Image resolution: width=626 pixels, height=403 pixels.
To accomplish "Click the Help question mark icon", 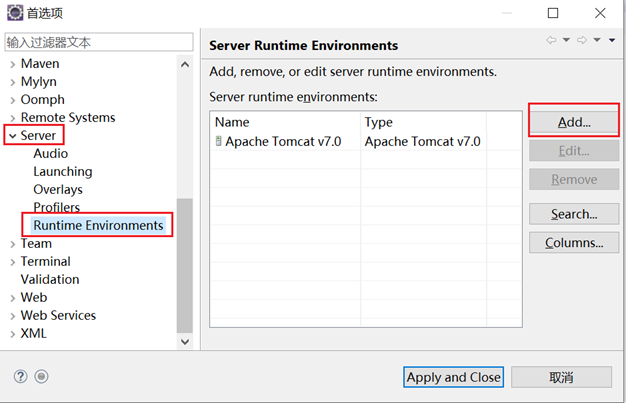I will pos(20,377).
